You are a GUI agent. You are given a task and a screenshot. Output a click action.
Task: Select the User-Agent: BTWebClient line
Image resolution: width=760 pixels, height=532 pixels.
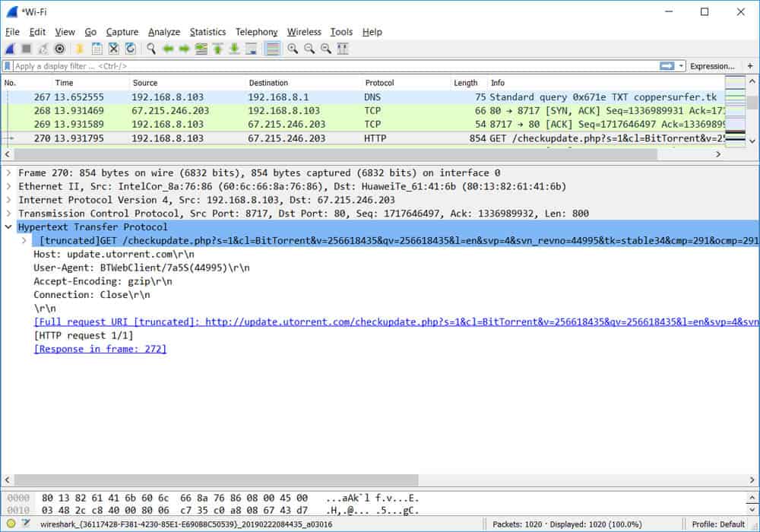pyautogui.click(x=141, y=268)
